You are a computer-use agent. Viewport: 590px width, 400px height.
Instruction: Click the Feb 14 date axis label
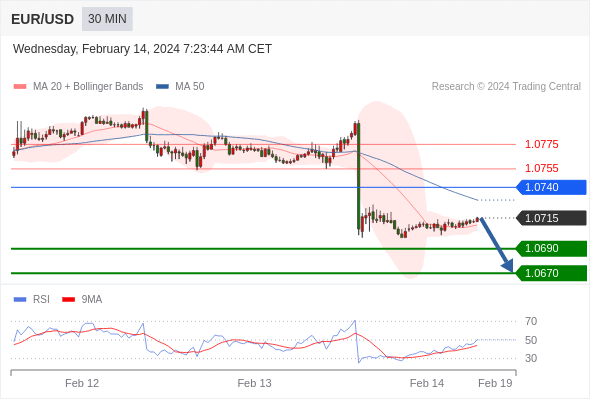(x=427, y=383)
